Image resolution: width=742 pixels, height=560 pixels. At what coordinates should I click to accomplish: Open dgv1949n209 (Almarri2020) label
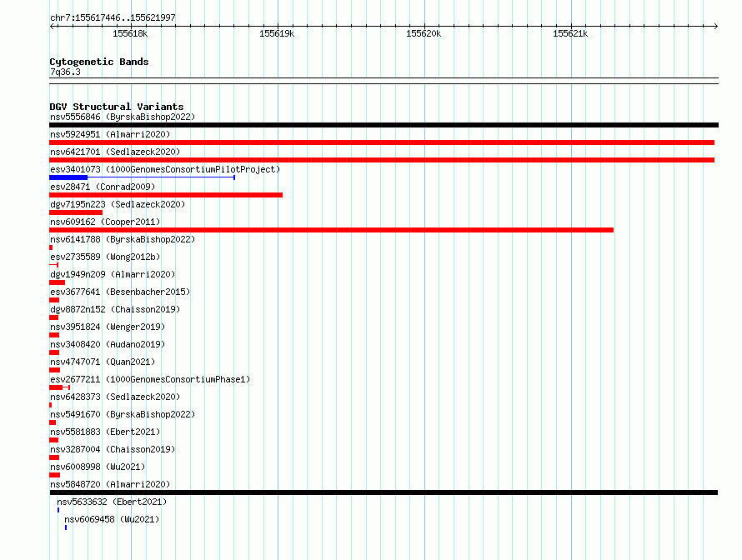tap(113, 274)
